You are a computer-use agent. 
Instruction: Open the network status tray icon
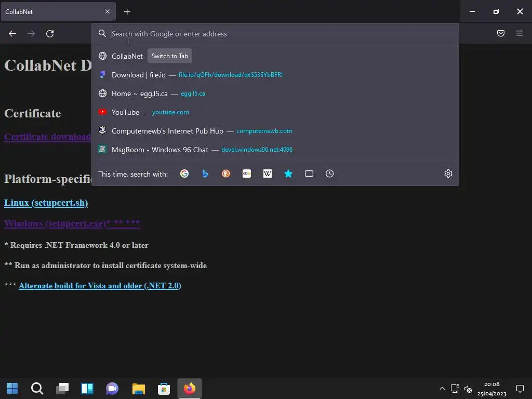(455, 389)
